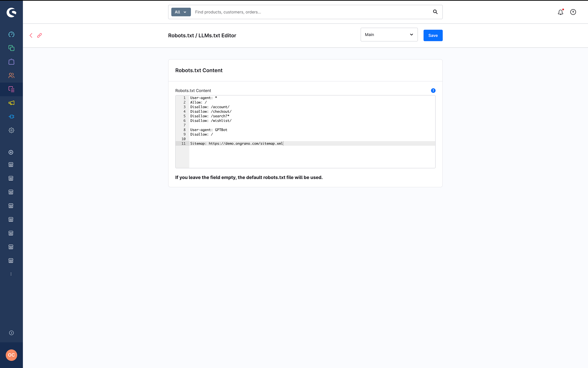Show more sales channels via three dots
This screenshot has width=588, height=368.
click(11, 274)
